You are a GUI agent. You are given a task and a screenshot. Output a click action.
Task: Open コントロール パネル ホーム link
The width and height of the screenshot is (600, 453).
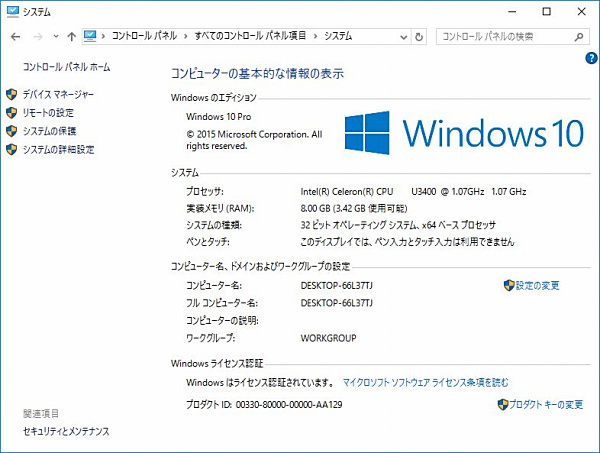pyautogui.click(x=66, y=67)
